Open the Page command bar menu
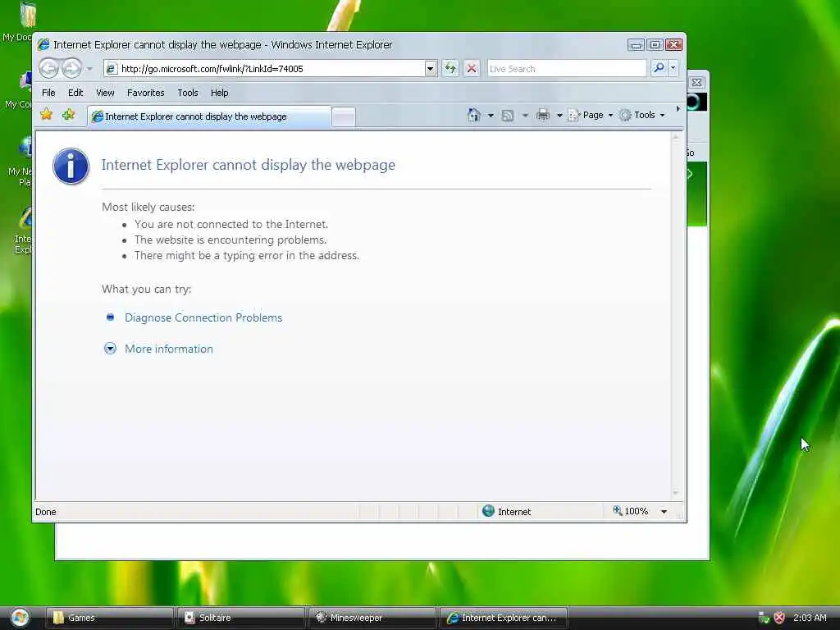840x630 pixels. click(x=591, y=115)
